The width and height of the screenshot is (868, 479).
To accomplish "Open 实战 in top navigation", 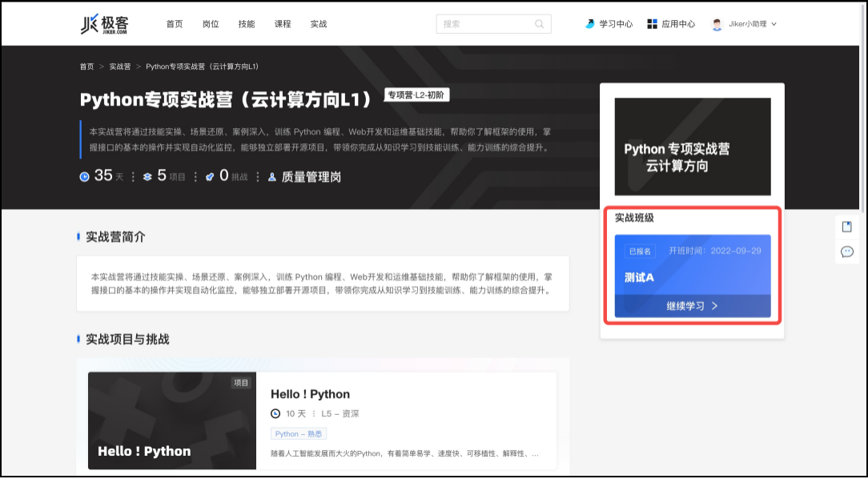I will (319, 24).
